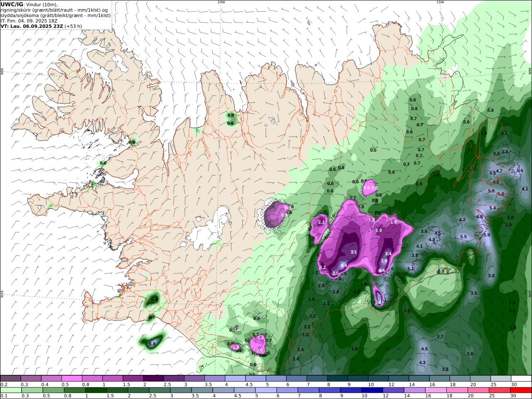Image resolution: width=532 pixels, height=399 pixels.
Task: Click the '2.7' precipitation value on the map
Action: click(x=440, y=337)
